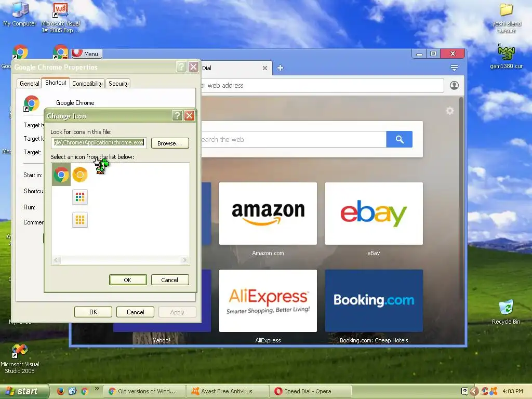Screen dimensions: 532x399
Task: Expand hidden system tray icons arrow
Action: (x=474, y=391)
